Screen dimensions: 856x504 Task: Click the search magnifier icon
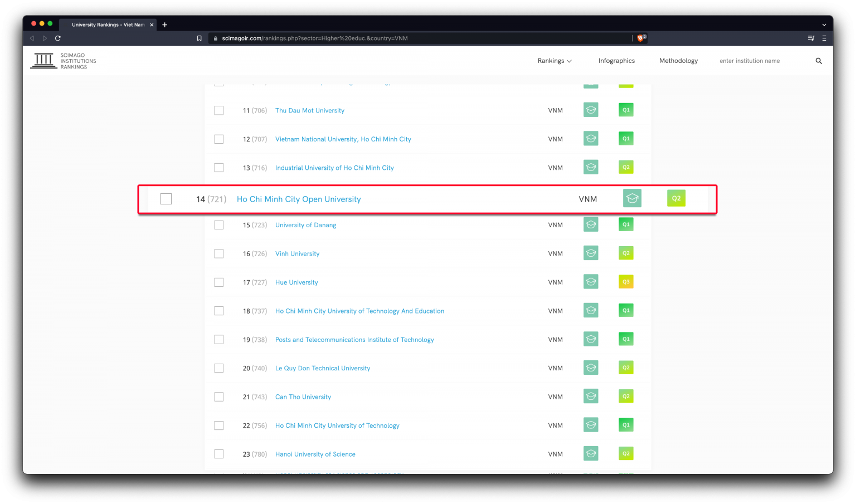pyautogui.click(x=819, y=61)
